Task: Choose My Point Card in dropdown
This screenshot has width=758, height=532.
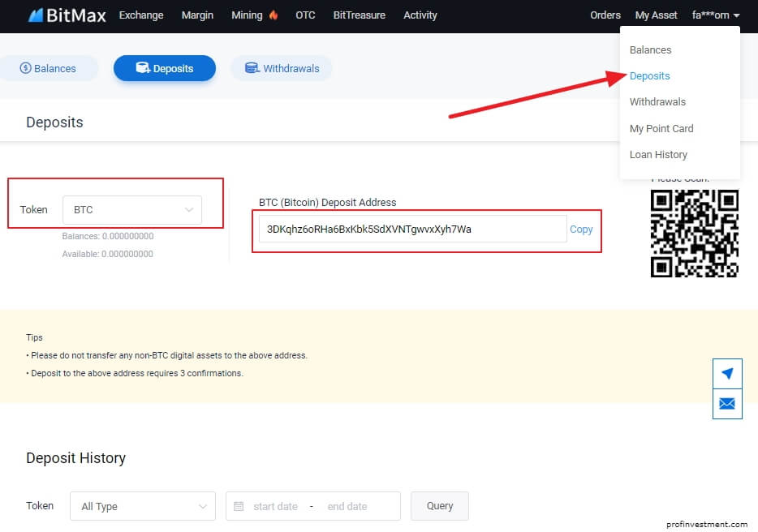Action: point(661,128)
